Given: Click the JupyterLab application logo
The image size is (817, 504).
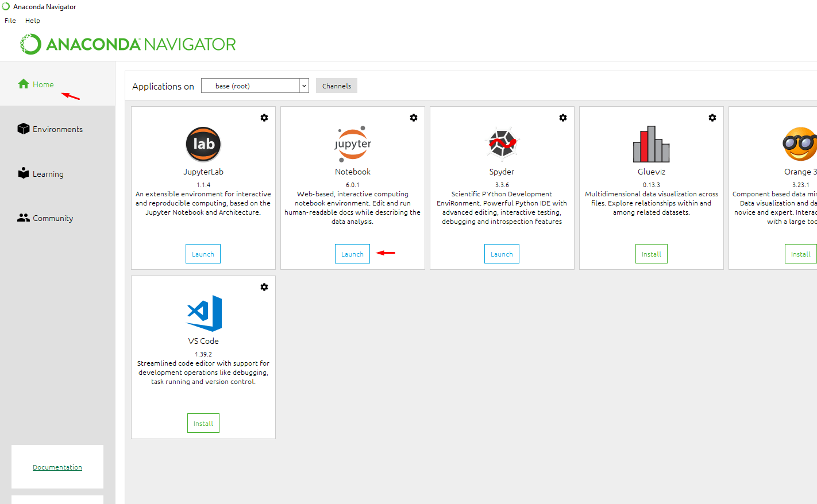Looking at the screenshot, I should click(x=203, y=144).
